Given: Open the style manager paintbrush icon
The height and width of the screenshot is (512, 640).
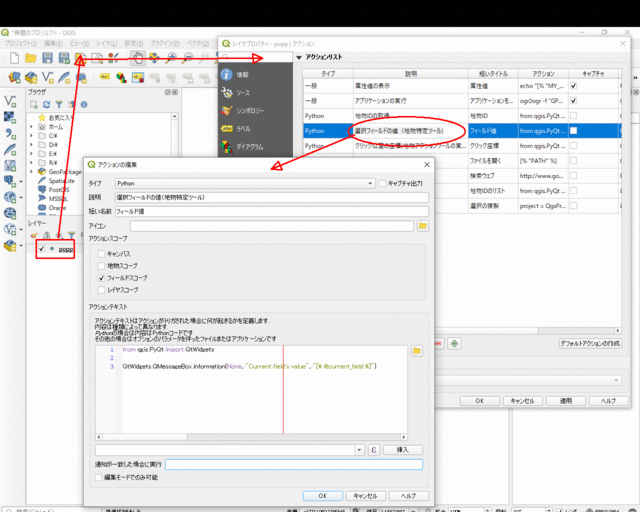Looking at the screenshot, I should [x=113, y=58].
